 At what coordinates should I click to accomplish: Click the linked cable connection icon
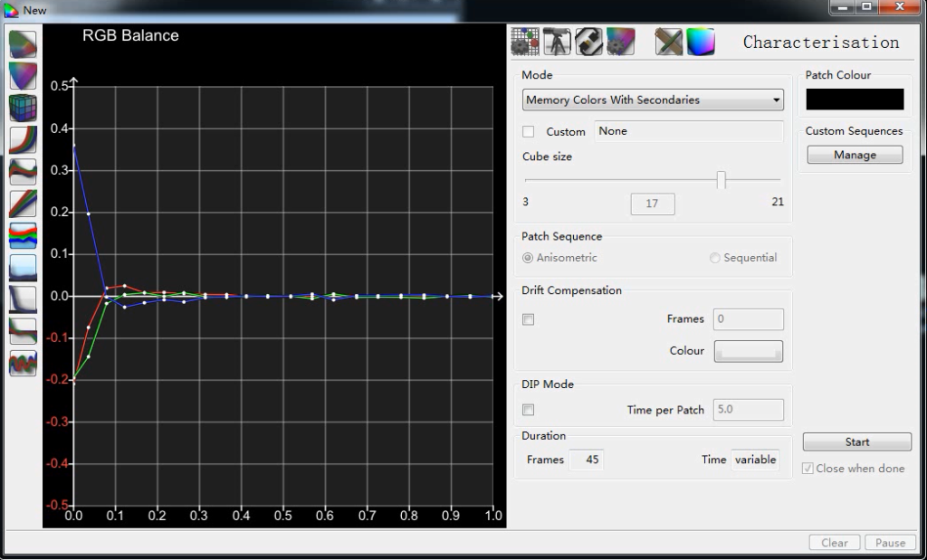(588, 42)
